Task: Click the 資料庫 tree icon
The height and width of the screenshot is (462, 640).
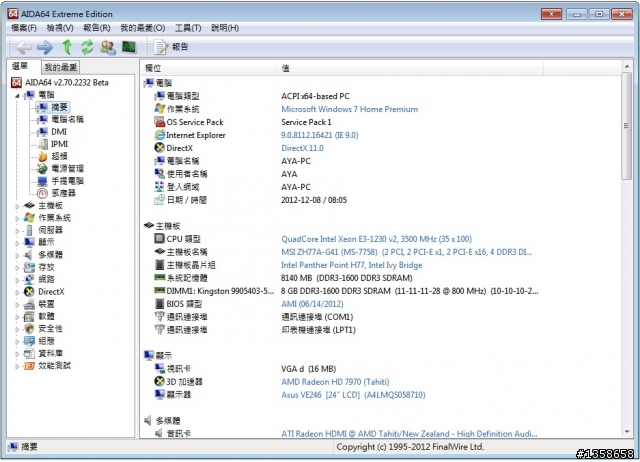Action: pyautogui.click(x=29, y=353)
